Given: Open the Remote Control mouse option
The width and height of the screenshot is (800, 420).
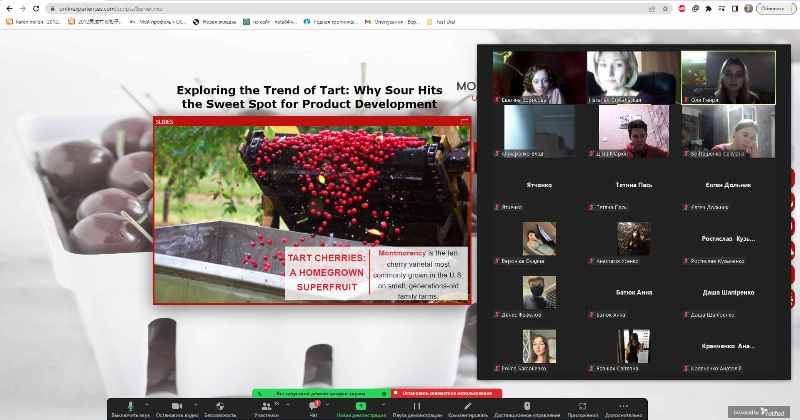Looking at the screenshot, I should tap(527, 409).
